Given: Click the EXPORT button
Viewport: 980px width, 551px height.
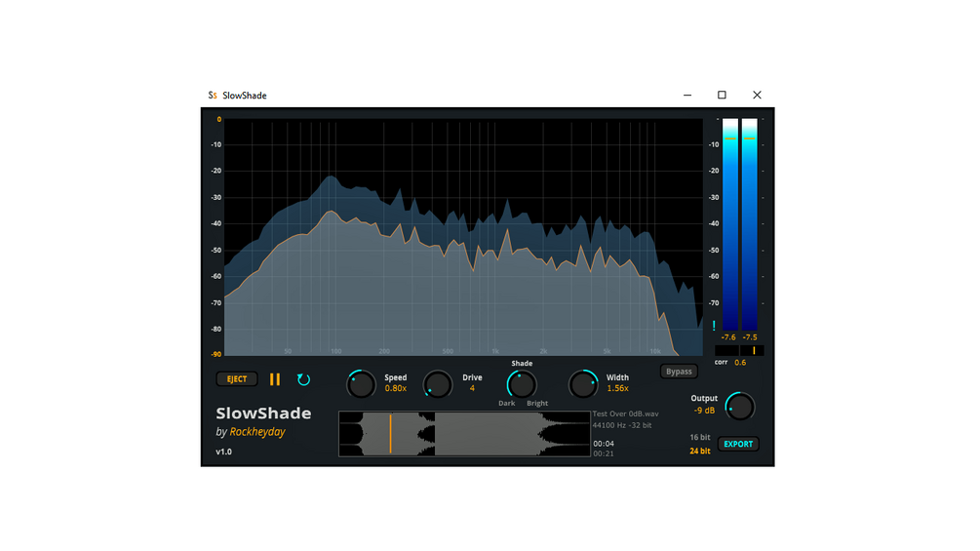Looking at the screenshot, I should coord(738,444).
